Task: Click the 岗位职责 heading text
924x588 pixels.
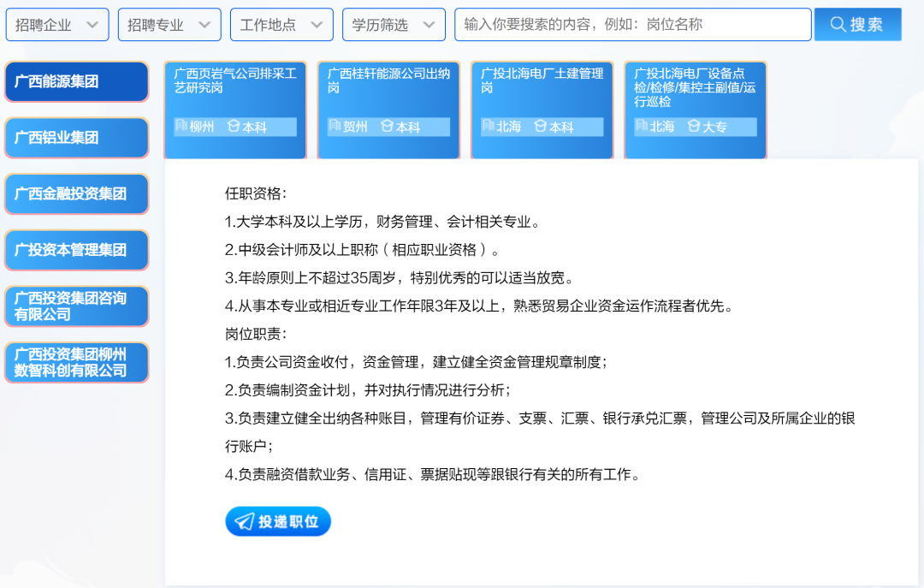Action: click(256, 334)
